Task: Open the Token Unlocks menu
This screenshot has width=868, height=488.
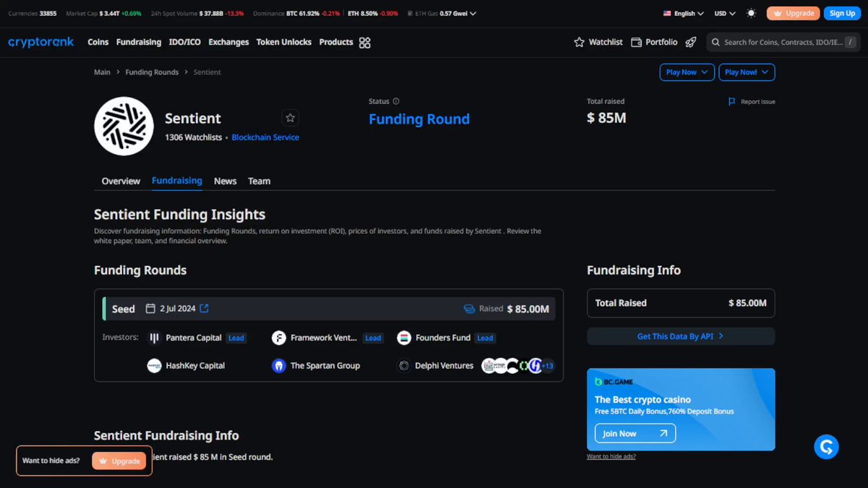Action: tap(284, 43)
